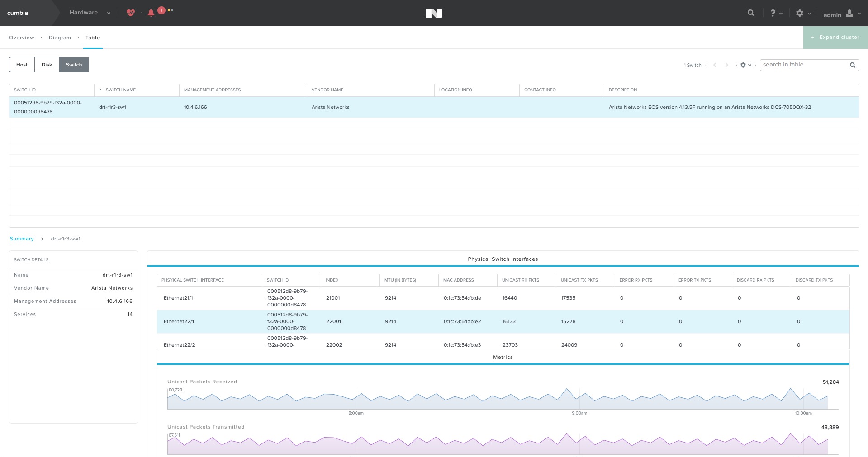
Task: Go to next page arrow of table
Action: (x=727, y=65)
